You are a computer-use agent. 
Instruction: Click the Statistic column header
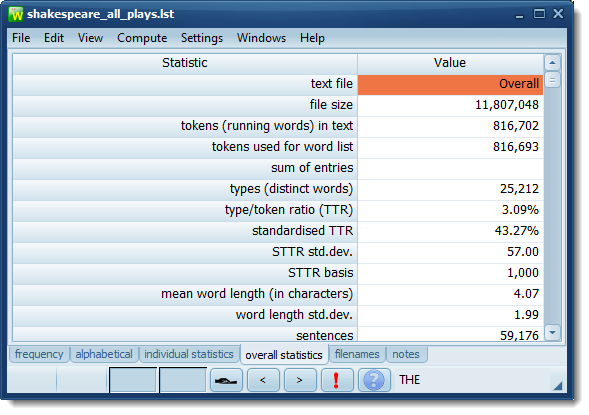pos(184,63)
